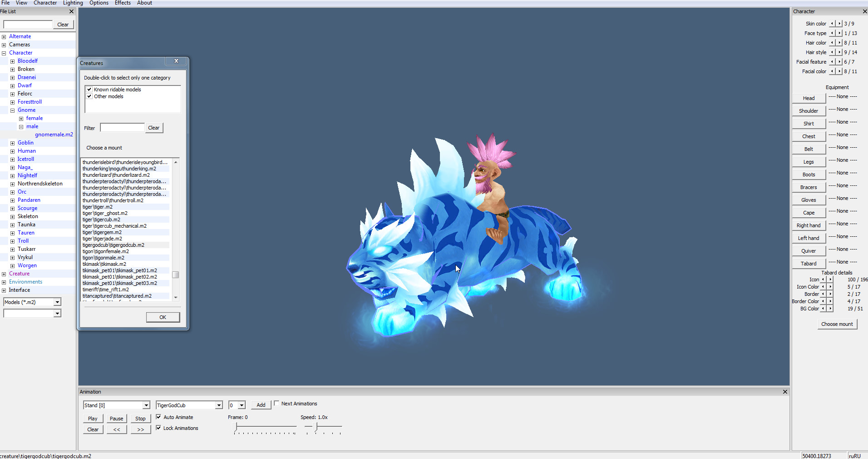The image size is (868, 459).
Task: Click the next arrow for Facial feature
Action: pos(839,62)
